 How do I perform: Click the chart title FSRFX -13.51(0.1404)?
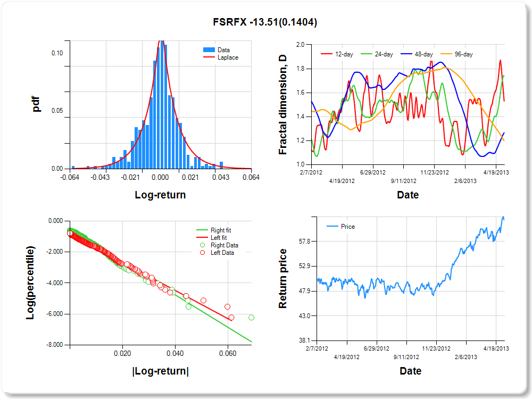[x=265, y=22]
